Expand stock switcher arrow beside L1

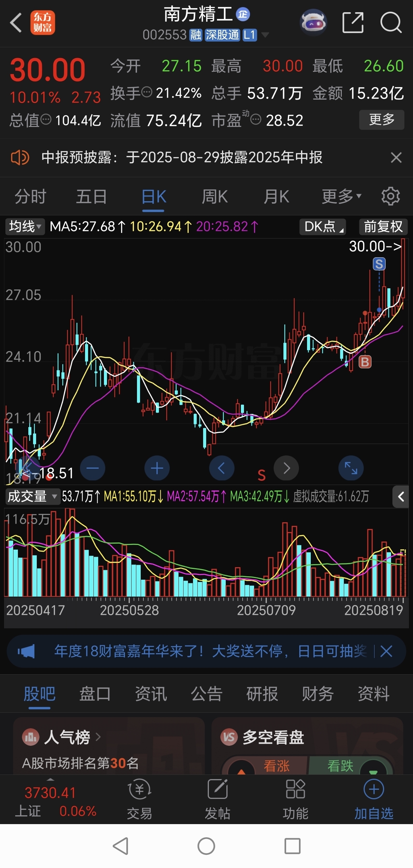point(265,35)
